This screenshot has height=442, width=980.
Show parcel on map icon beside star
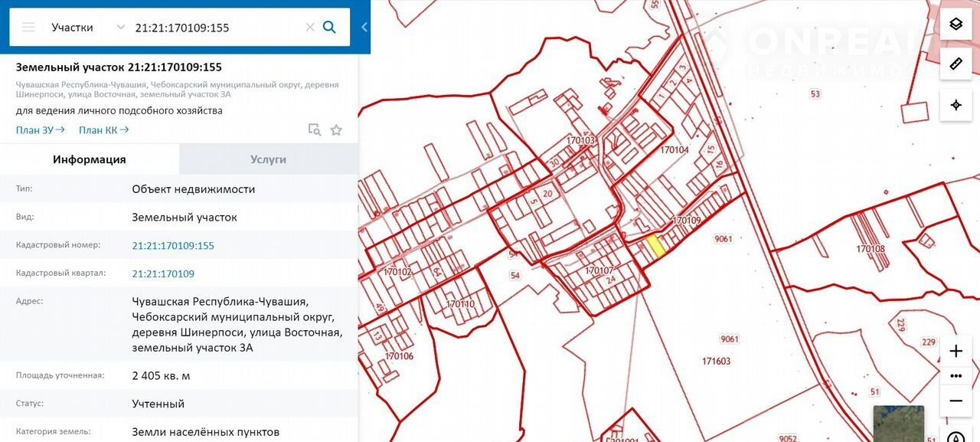(314, 130)
